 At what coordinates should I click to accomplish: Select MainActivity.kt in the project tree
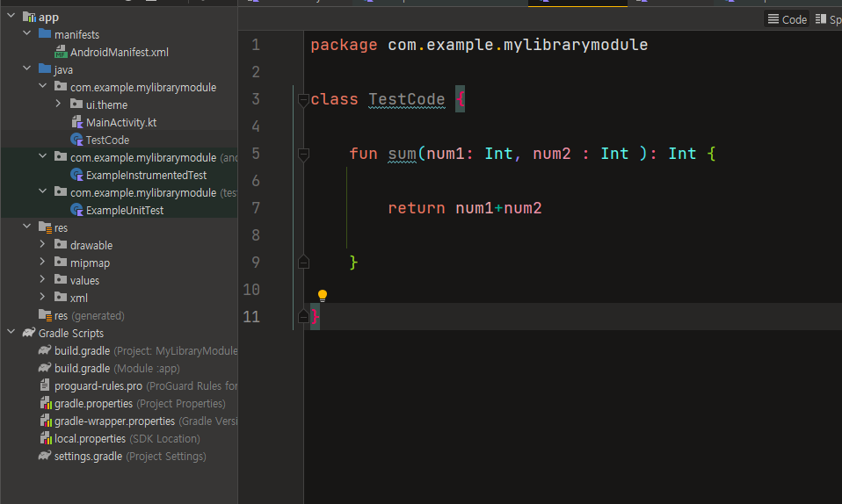tap(120, 122)
